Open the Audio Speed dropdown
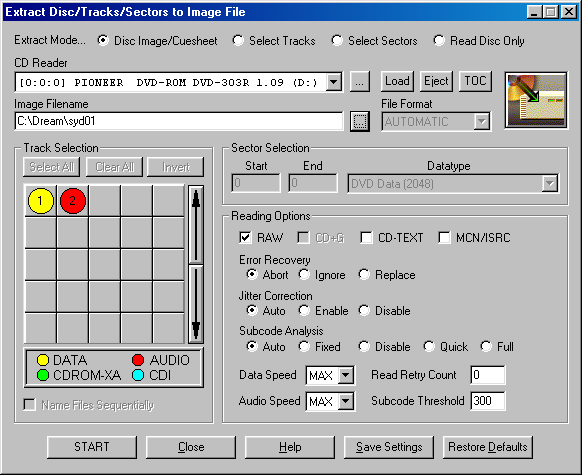The height and width of the screenshot is (475, 582). [346, 401]
